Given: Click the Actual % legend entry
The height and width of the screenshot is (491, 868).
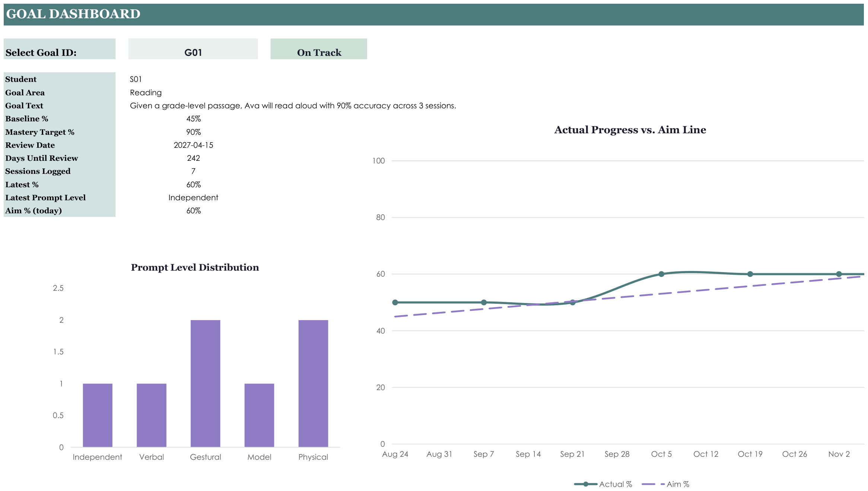Looking at the screenshot, I should click(x=603, y=484).
